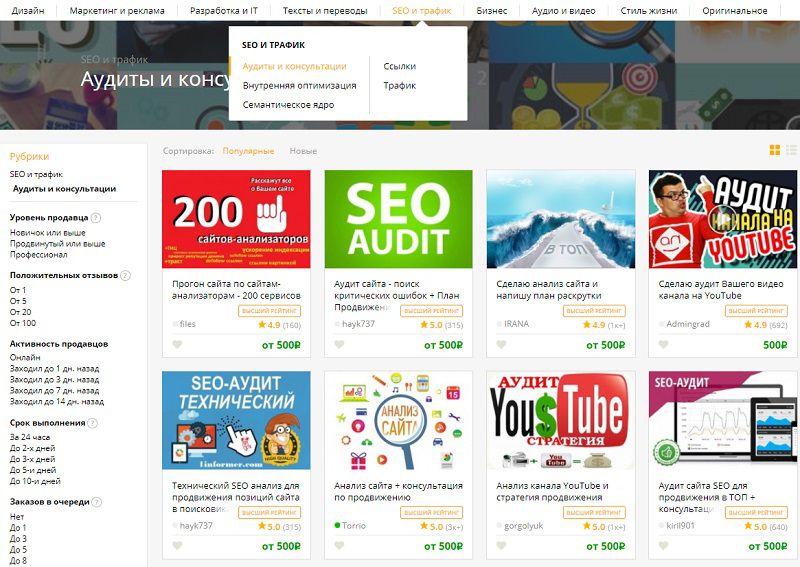
Task: Filter sellers Заходил до 3 дн. назад
Action: click(x=55, y=380)
